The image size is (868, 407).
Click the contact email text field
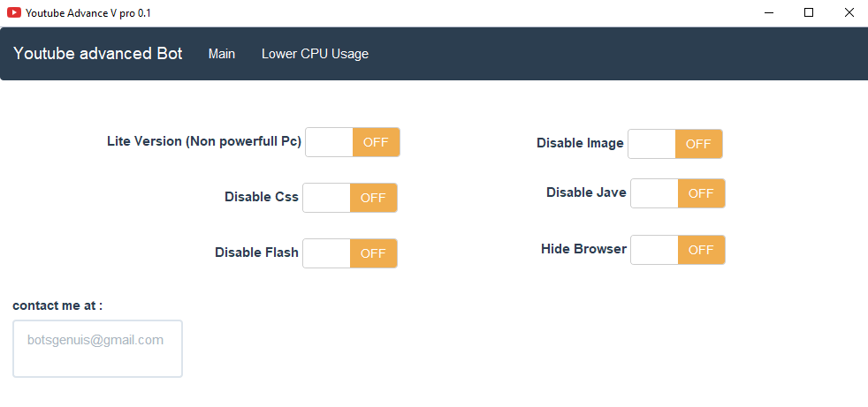click(x=97, y=349)
